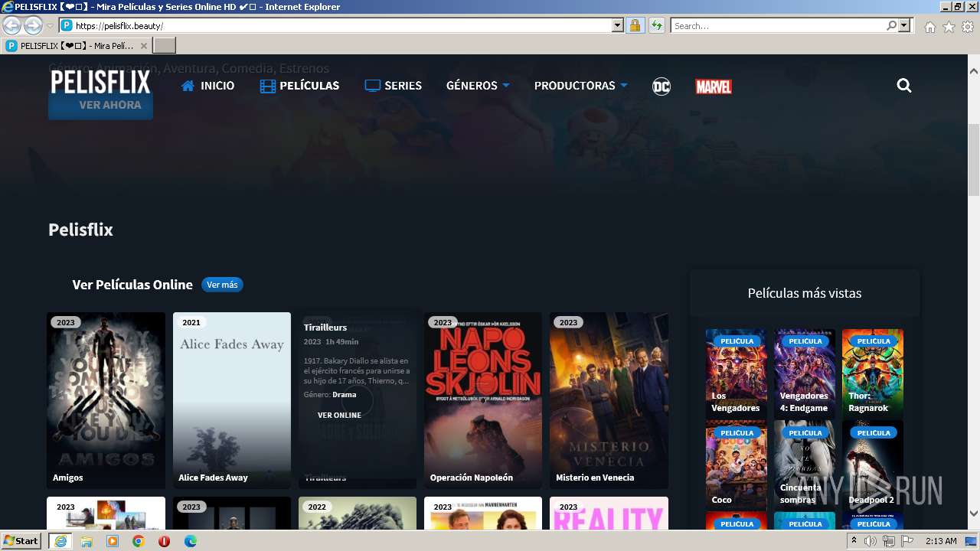The image size is (980, 551).
Task: Show hidden tray icons arrow
Action: click(x=854, y=541)
